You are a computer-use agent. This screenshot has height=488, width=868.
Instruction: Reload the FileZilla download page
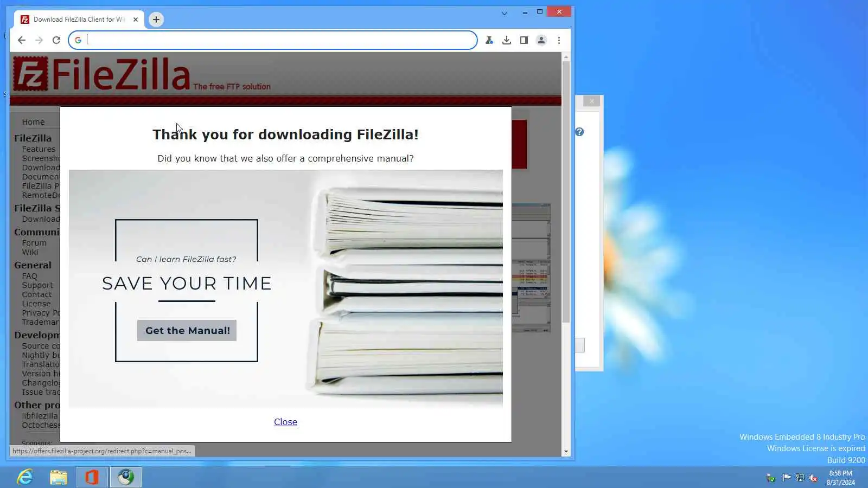tap(56, 40)
